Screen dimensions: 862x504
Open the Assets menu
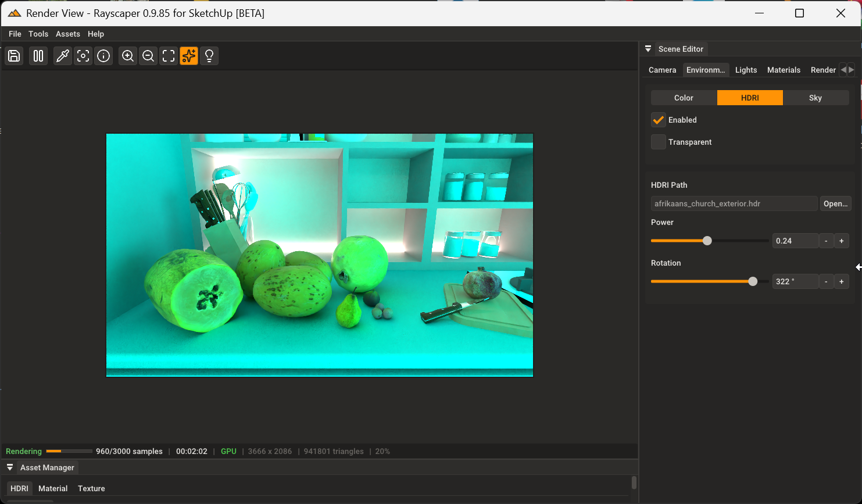(67, 34)
